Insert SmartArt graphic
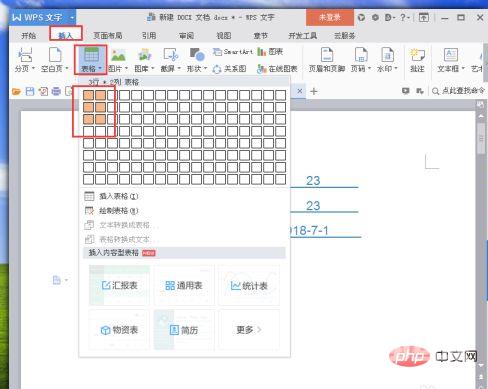Image resolution: width=488 pixels, height=389 pixels. (233, 52)
